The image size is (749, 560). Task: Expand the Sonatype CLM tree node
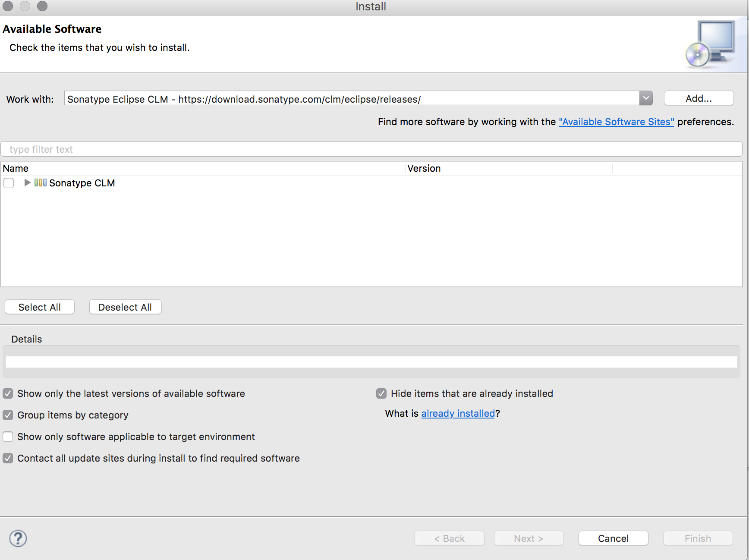click(27, 182)
